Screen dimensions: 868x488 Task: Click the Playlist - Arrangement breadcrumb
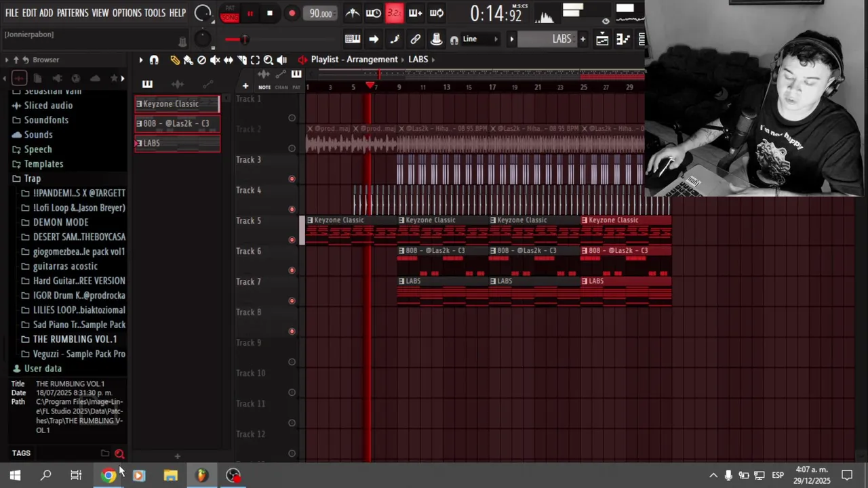[354, 59]
